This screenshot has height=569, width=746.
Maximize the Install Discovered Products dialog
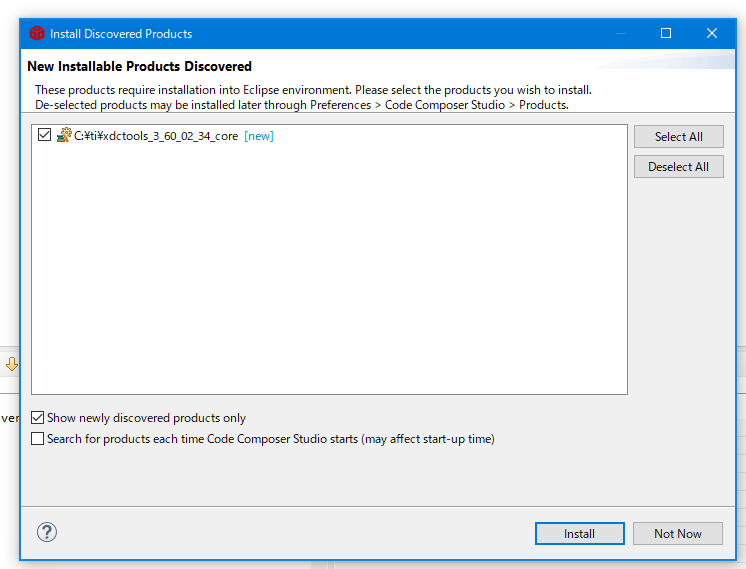666,33
